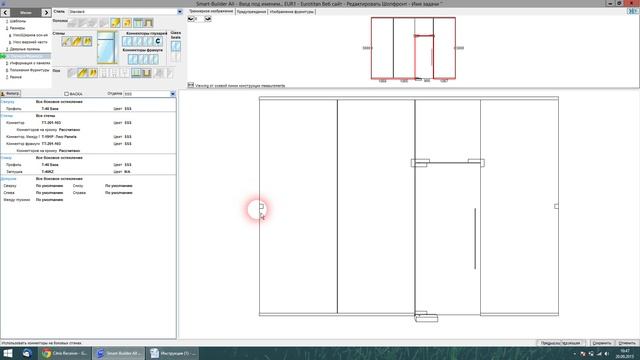Image resolution: width=640 pixels, height=360 pixels.
Task: Click the Между стенами По умолчанию value
Action: [x=49, y=200]
